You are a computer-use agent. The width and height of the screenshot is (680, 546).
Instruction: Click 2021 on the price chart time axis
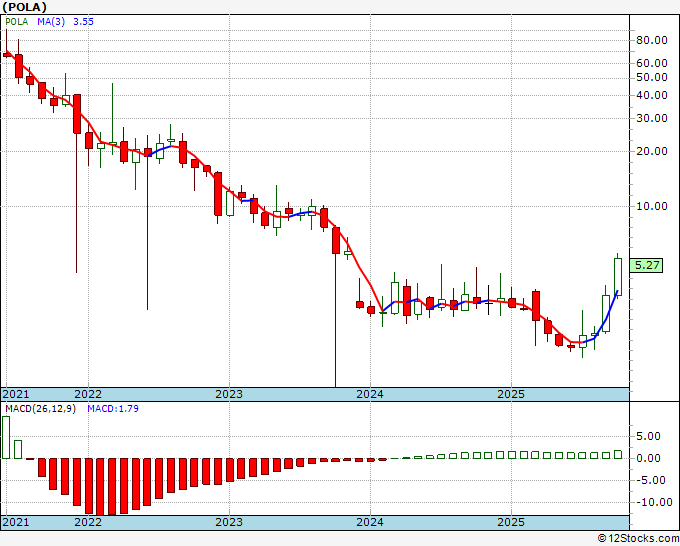(16, 394)
